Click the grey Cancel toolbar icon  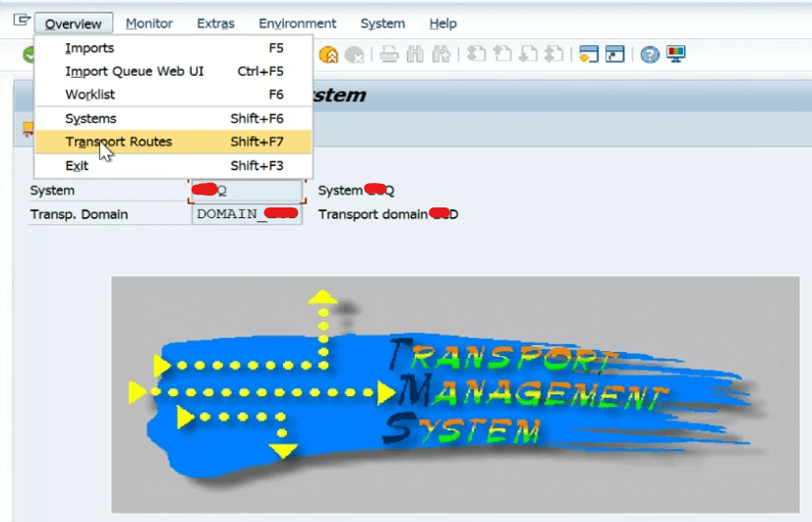[354, 54]
